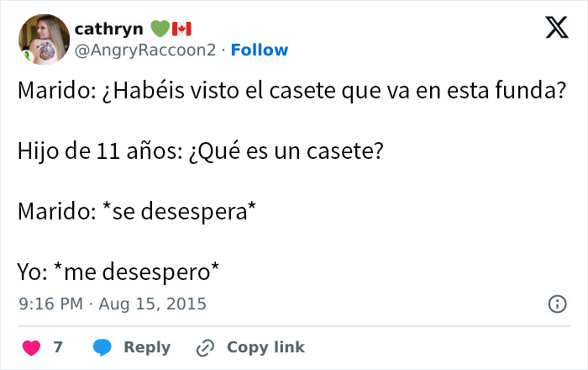This screenshot has height=370, width=588.
Task: Open cathryn's profile picture
Action: pos(44,39)
